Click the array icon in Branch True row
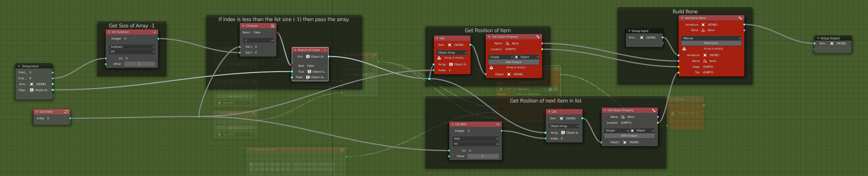Viewport: 868px width, 176px height. (x=309, y=72)
